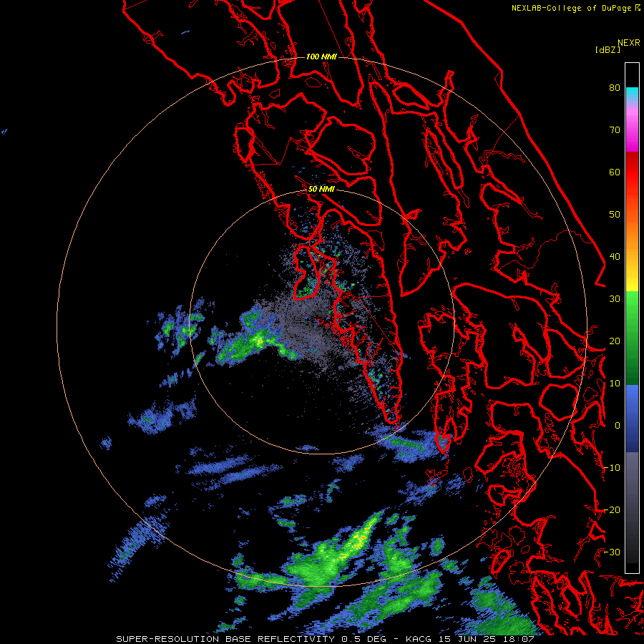Viewport: 644px width, 644px height.
Task: Select the 30 value on the dBZ scale
Action: [x=615, y=299]
